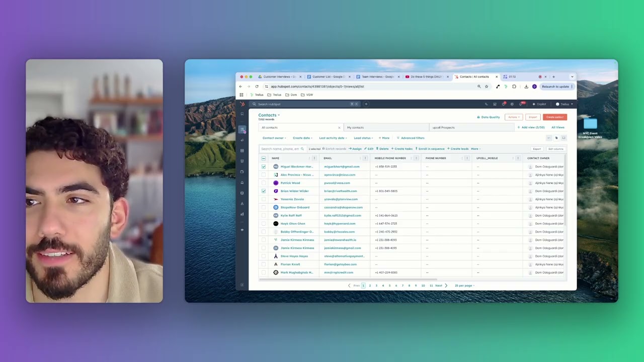Expand the Last activity date filter
This screenshot has height=362, width=644.
[x=333, y=138]
